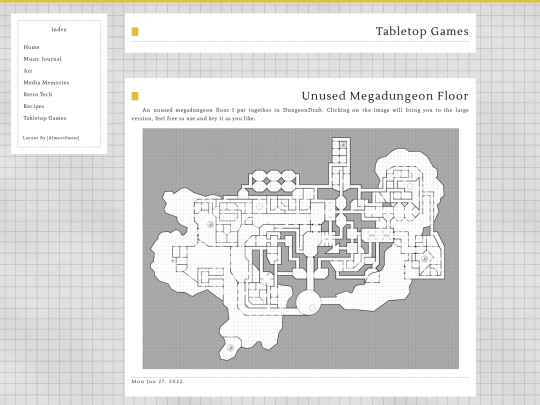Open the Art section link

coord(28,71)
